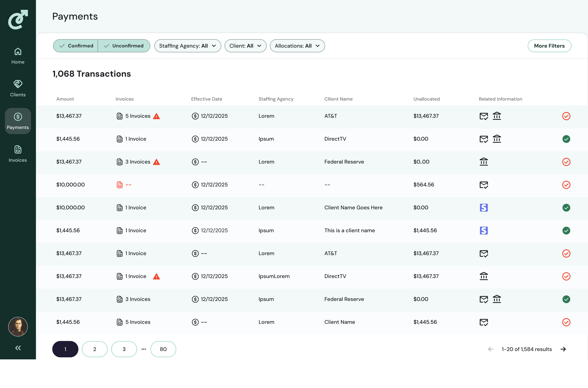The height and width of the screenshot is (388, 588).
Task: Open the user profile avatar
Action: 18,327
